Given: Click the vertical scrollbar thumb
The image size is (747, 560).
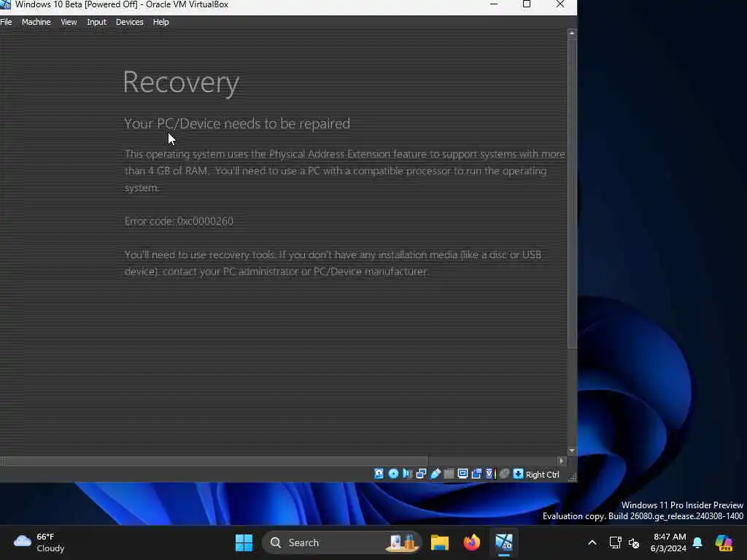Looking at the screenshot, I should [x=572, y=193].
